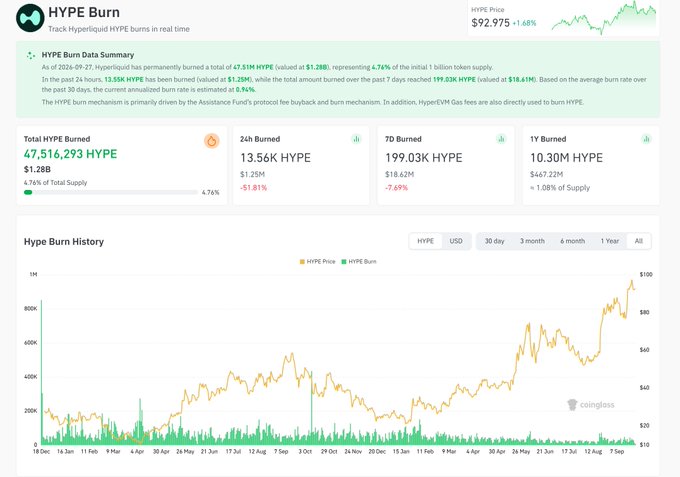Click the 18 Dec axis label
The image size is (680, 477).
click(x=42, y=451)
